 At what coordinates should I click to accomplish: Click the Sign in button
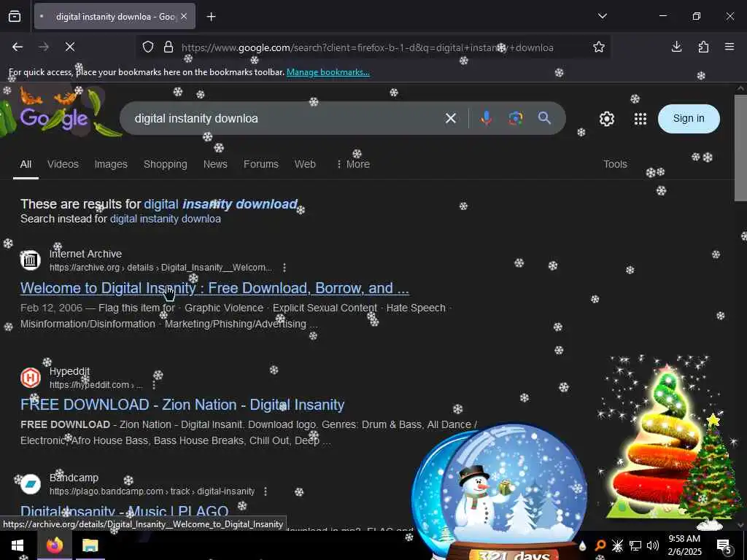689,119
